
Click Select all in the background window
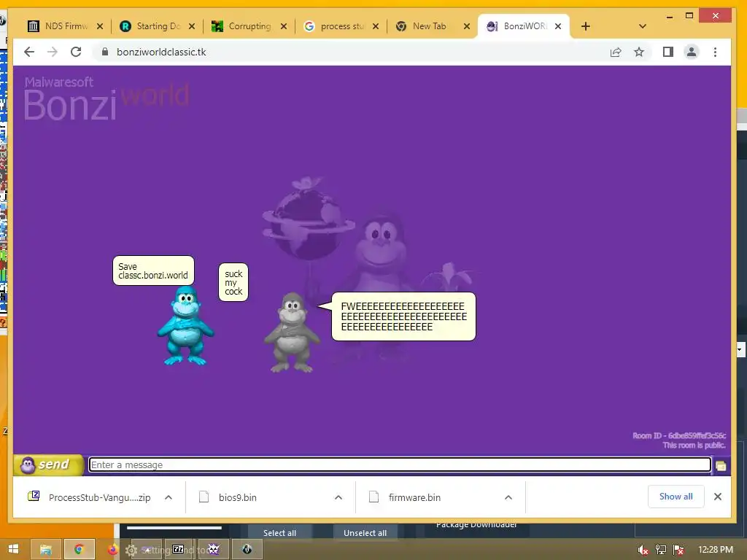[x=279, y=533]
